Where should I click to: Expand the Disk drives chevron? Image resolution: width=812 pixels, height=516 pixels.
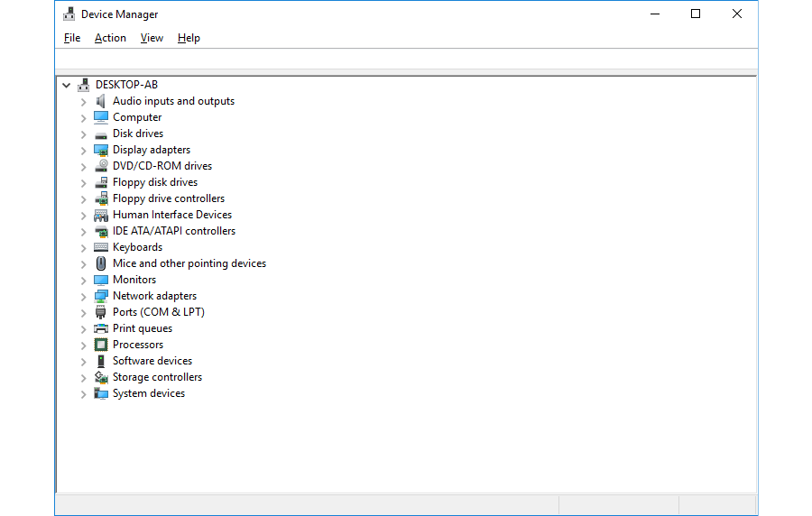[x=83, y=134]
